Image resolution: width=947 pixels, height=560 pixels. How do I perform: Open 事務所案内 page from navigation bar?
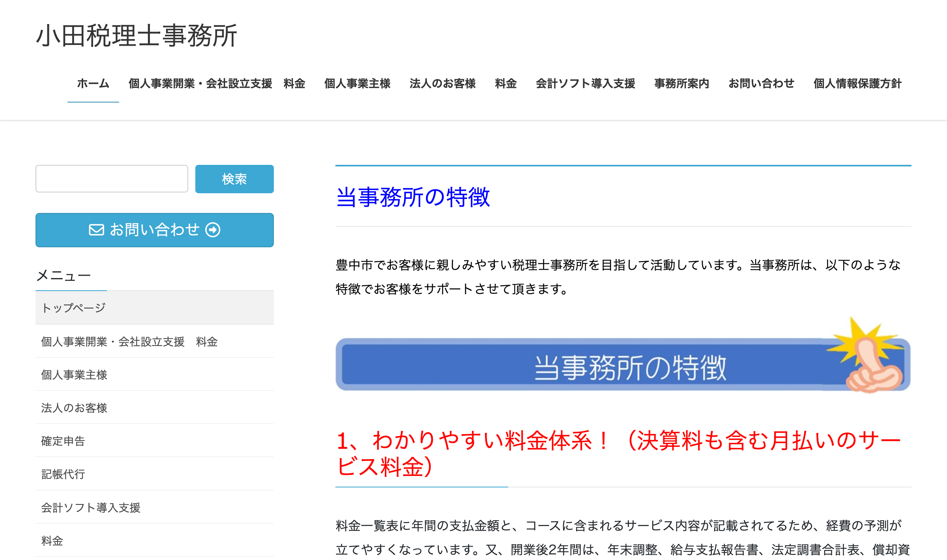[x=681, y=84]
